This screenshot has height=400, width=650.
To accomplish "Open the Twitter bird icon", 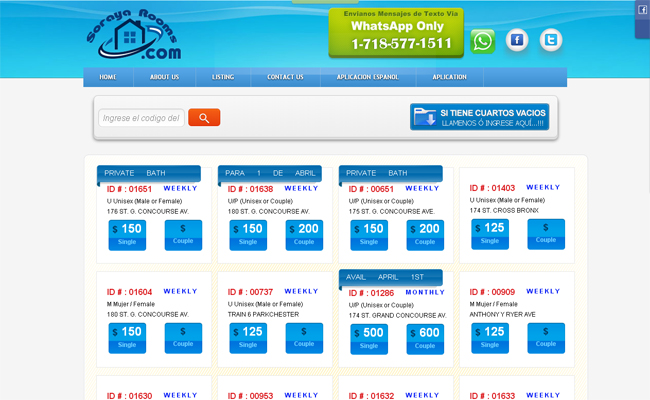I will click(550, 40).
